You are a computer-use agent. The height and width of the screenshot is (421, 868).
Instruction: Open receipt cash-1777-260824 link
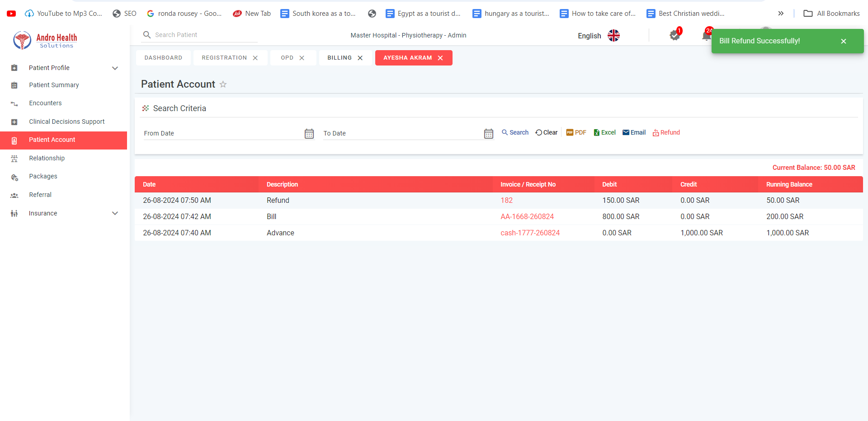[530, 233]
